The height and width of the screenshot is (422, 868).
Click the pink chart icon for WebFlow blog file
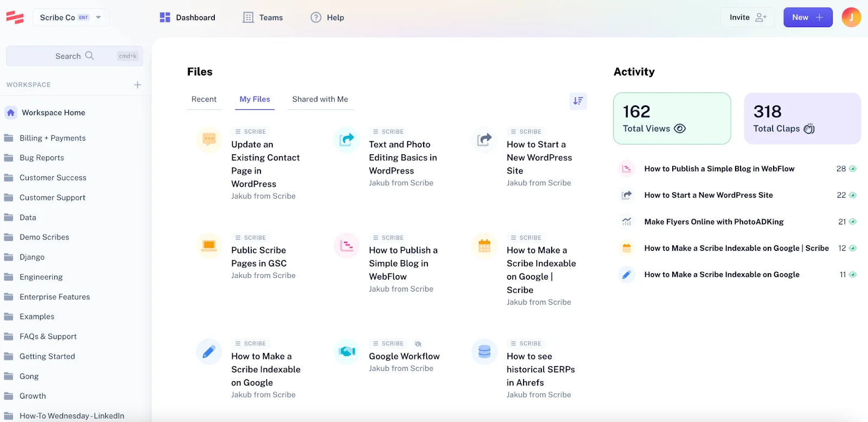click(347, 245)
